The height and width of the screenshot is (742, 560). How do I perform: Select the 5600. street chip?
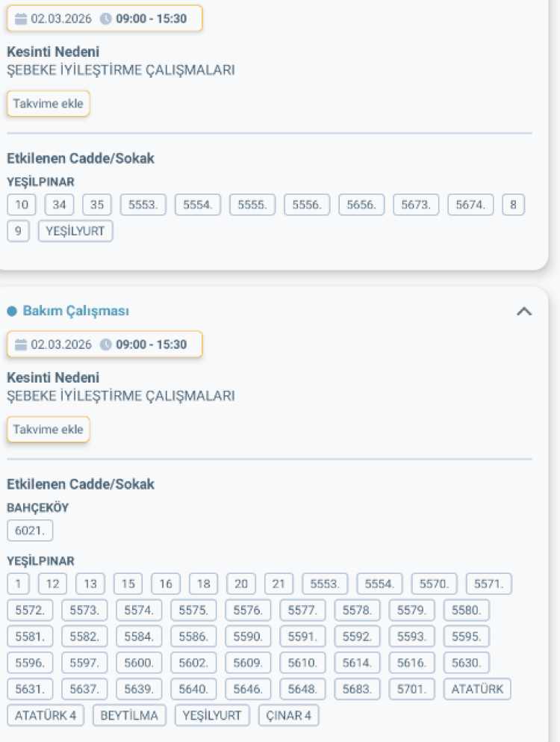coord(139,663)
